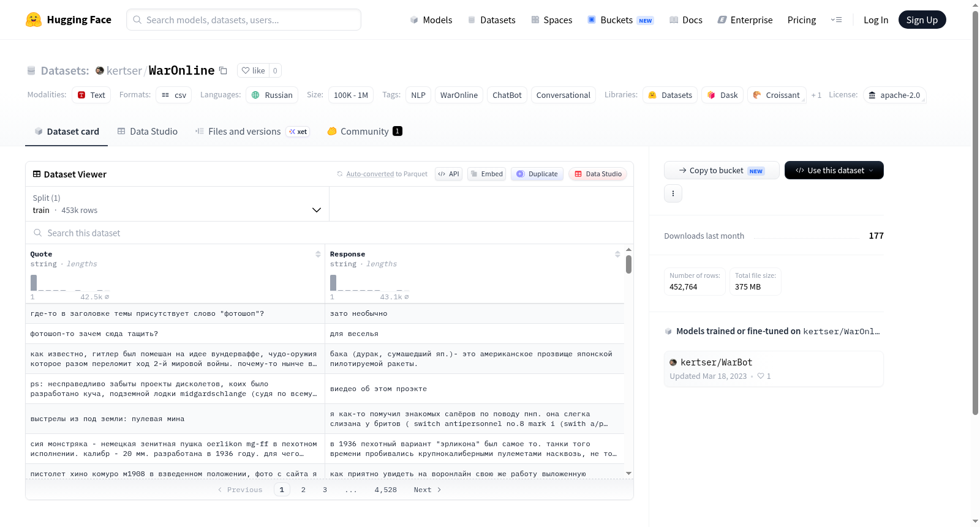Open Buckets in top navigation
The width and height of the screenshot is (980, 527).
coord(620,20)
